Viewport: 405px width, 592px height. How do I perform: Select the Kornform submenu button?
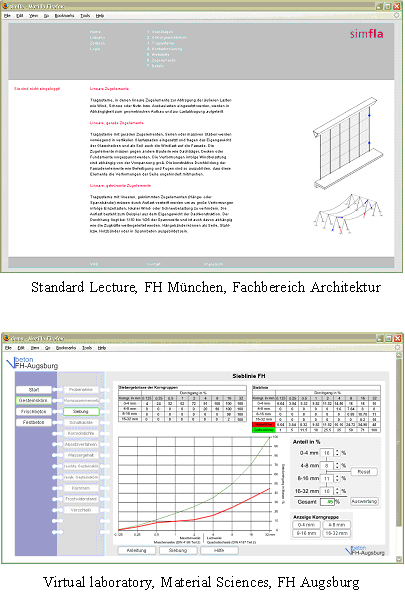(x=81, y=488)
